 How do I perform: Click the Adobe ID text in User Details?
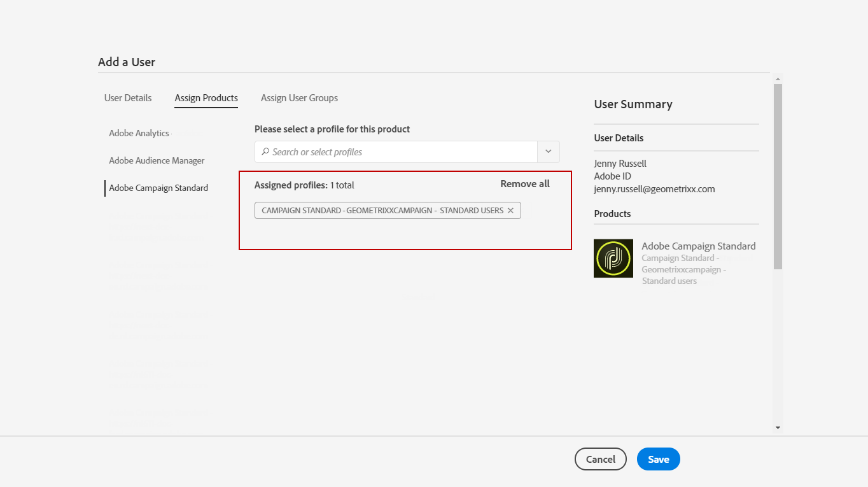click(612, 176)
